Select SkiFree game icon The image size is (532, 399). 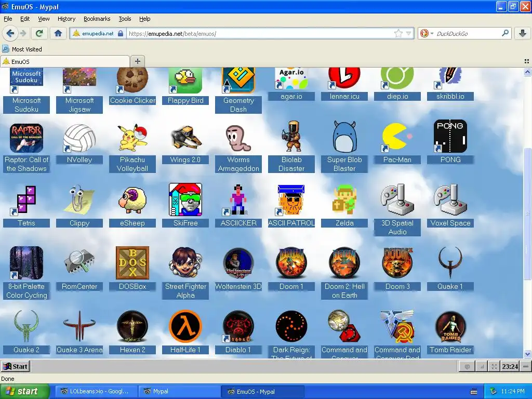tap(185, 199)
